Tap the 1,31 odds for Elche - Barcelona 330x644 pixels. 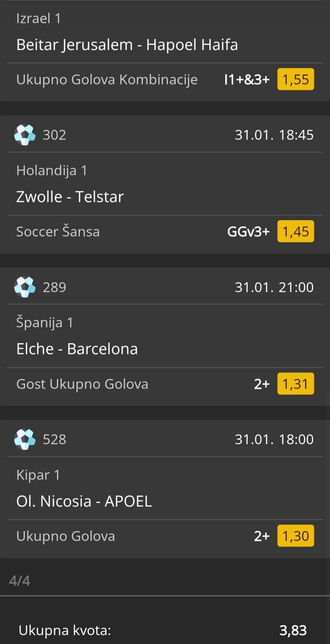(295, 384)
